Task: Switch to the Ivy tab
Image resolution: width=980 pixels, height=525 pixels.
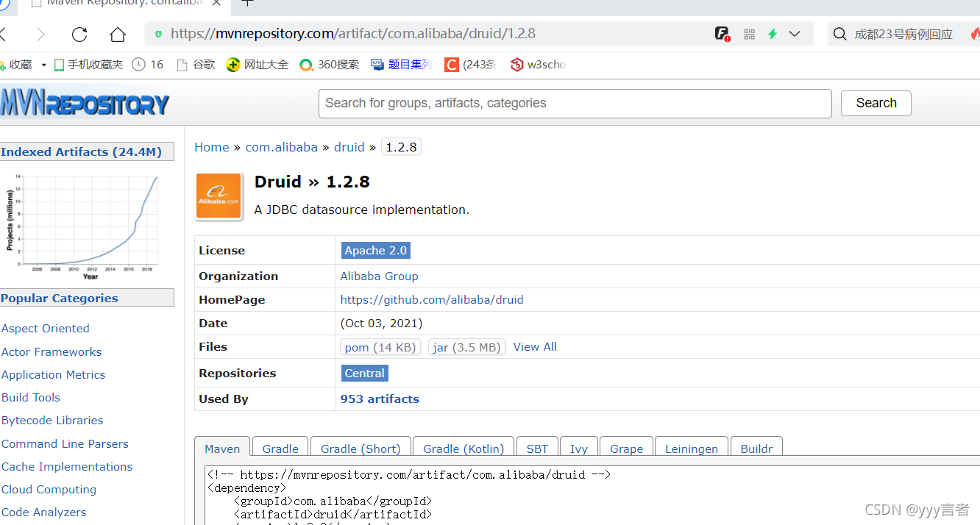Action: (x=579, y=449)
